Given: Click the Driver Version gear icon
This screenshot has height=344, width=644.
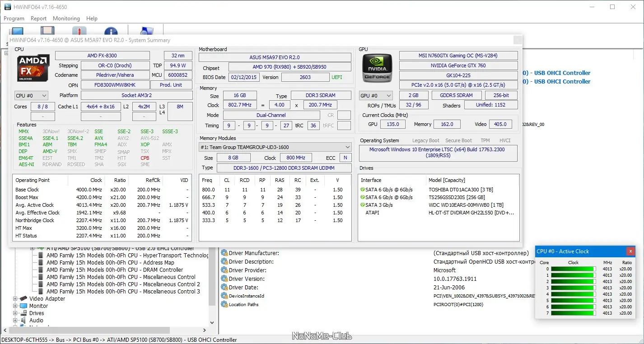Looking at the screenshot, I should point(224,279).
